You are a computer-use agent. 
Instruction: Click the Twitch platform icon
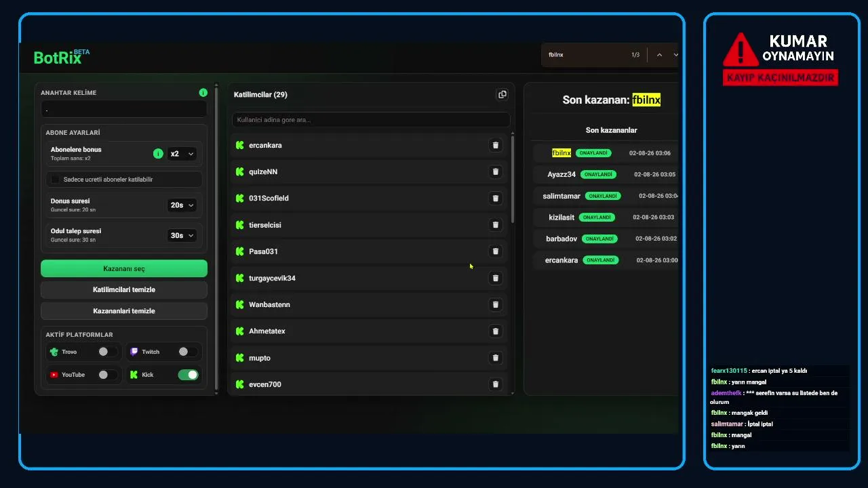(134, 352)
